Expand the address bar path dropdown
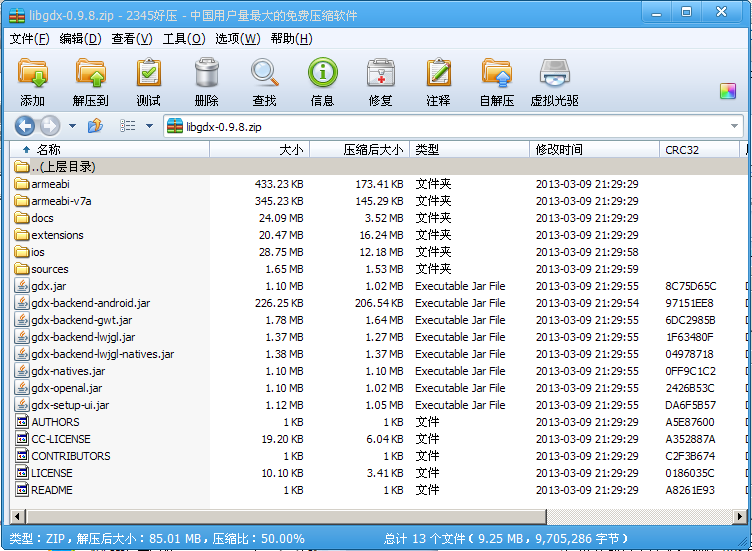Viewport: 752px width, 551px height. coord(734,126)
